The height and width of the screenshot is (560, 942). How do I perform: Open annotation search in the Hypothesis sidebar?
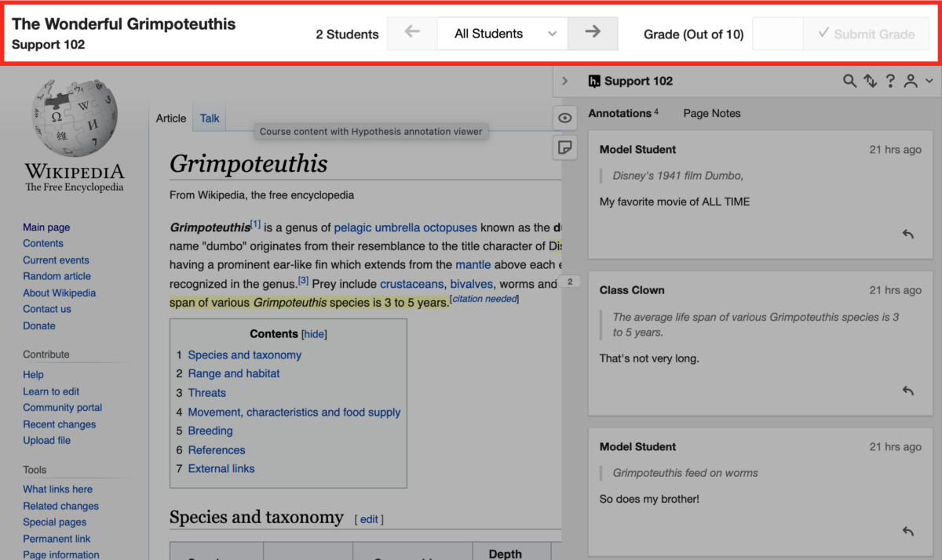(849, 81)
